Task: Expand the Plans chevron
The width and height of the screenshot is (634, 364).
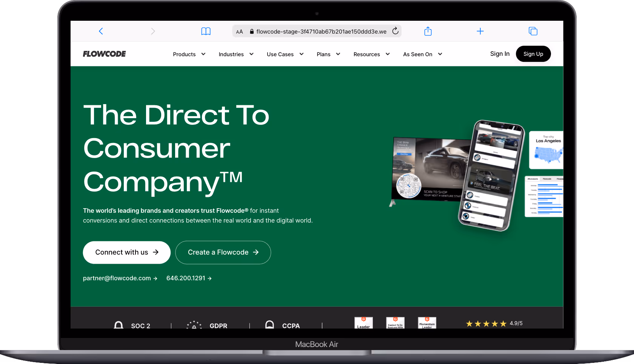Action: (338, 54)
